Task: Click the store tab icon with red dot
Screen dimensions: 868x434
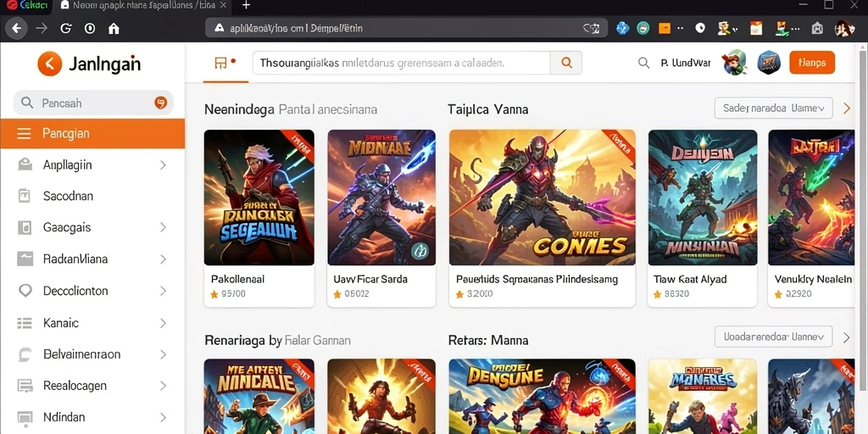Action: [x=225, y=63]
